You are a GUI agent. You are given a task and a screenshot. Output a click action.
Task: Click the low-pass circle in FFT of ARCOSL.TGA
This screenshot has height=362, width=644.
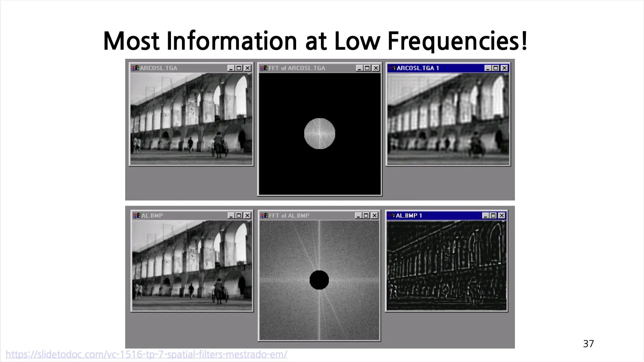pos(320,134)
